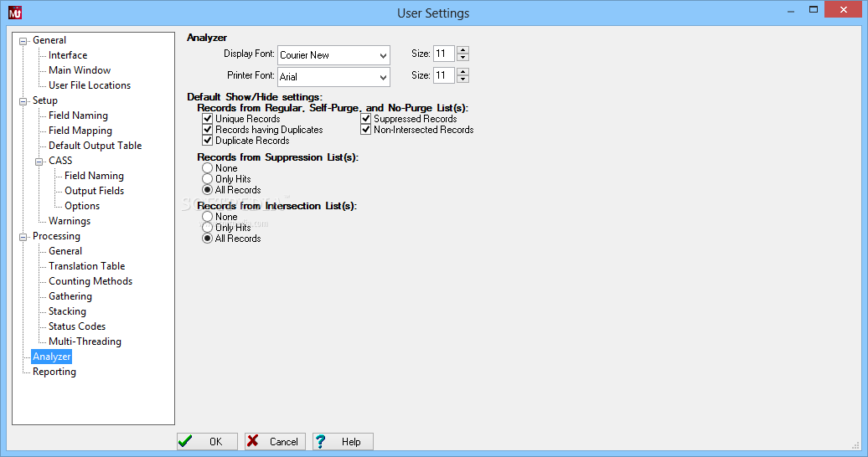Collapse the General tree node
The width and height of the screenshot is (868, 457).
click(23, 41)
